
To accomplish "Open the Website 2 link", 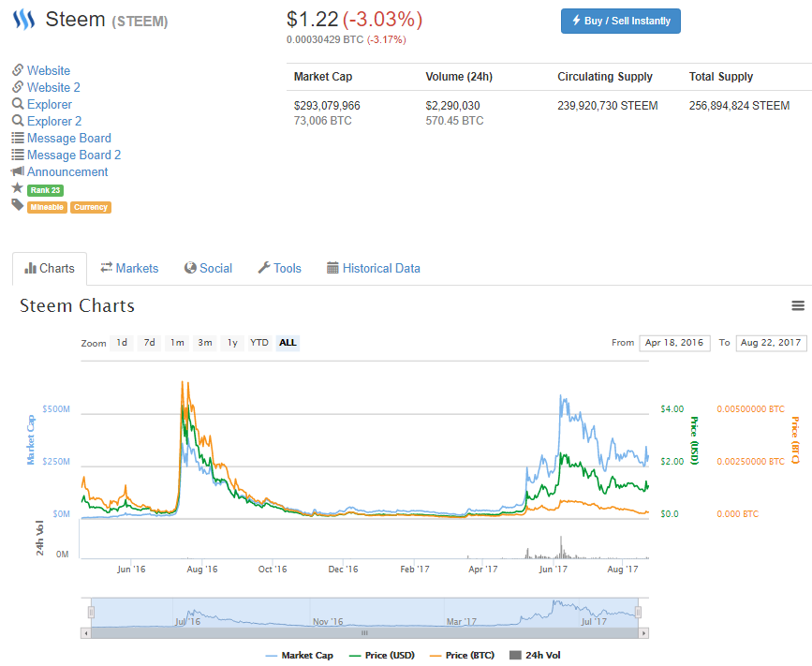I will point(53,87).
